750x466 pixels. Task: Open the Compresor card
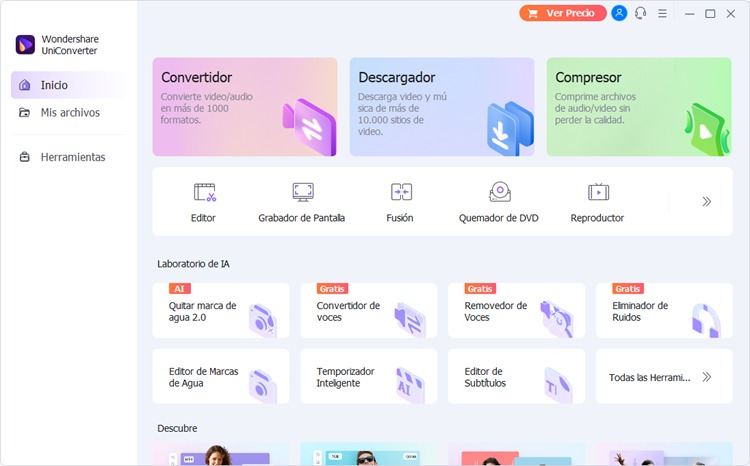pyautogui.click(x=639, y=107)
